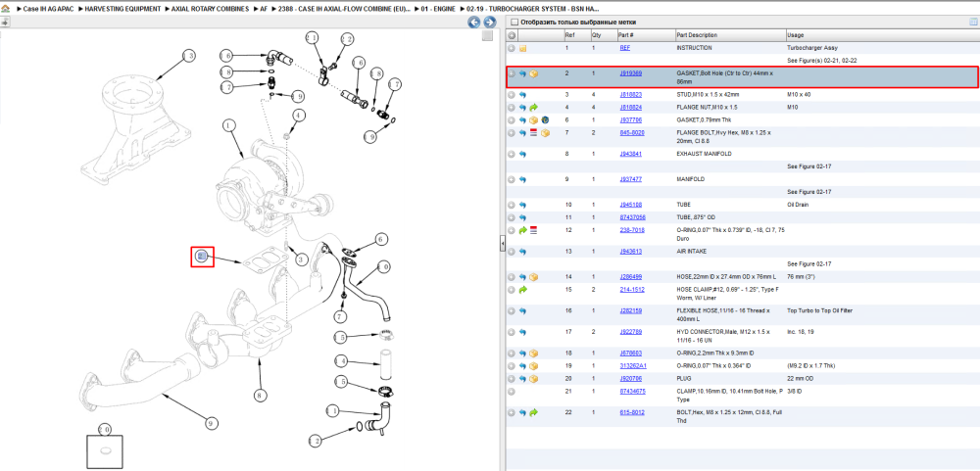This screenshot has height=471, width=980.
Task: Click package box icon on J919369 row
Action: (x=533, y=73)
